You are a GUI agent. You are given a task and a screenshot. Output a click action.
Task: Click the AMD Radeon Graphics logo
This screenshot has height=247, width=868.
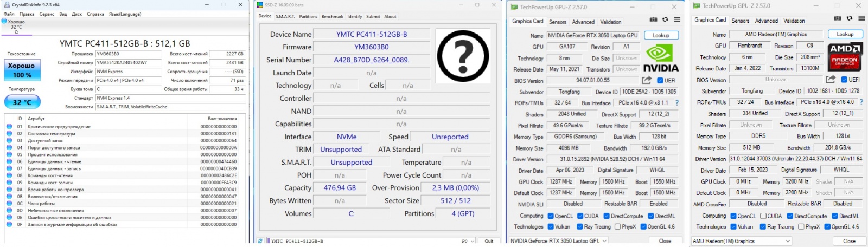point(845,56)
